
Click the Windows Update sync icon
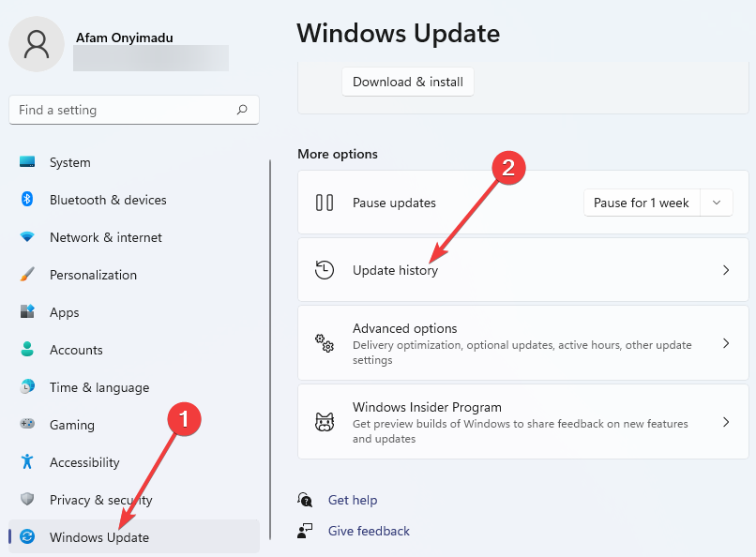coord(27,536)
